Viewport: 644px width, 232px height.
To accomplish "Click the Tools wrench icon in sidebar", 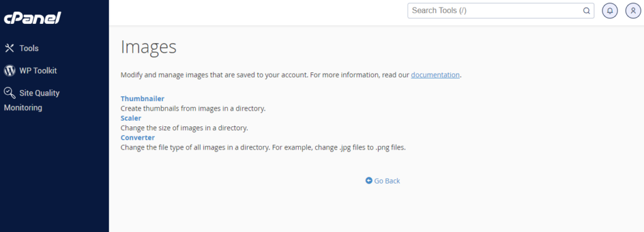I will pyautogui.click(x=9, y=48).
